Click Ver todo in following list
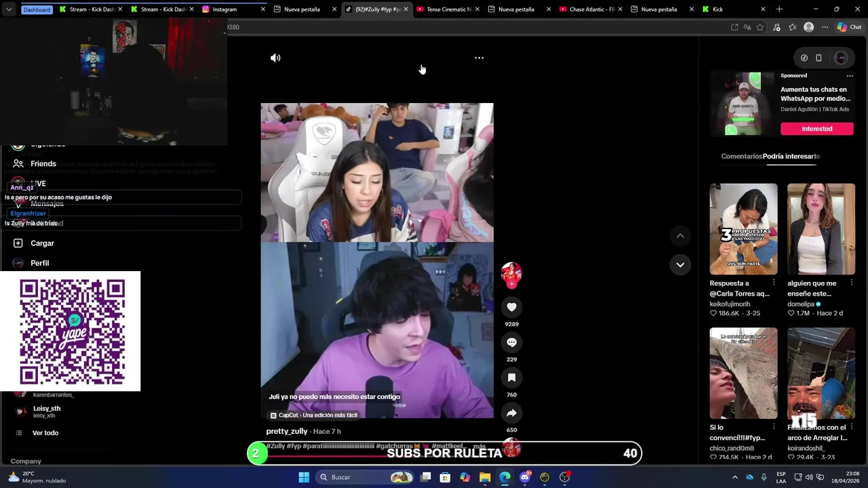 tap(45, 433)
